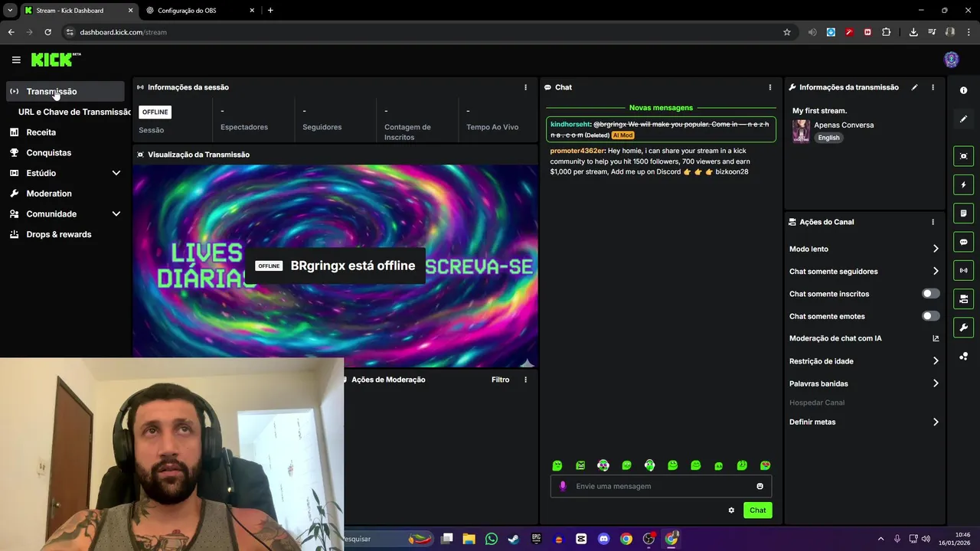
Task: Open Restrição de idade settings
Action: pos(864,361)
